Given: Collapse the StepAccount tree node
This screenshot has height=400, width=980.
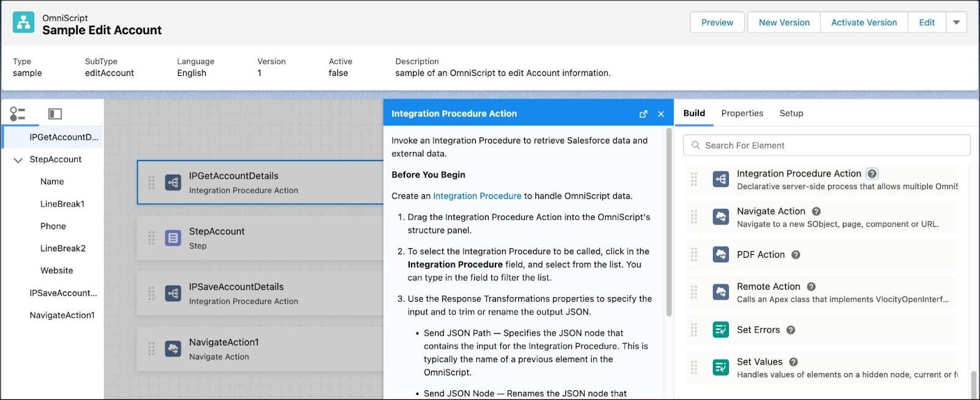Looking at the screenshot, I should click(18, 159).
